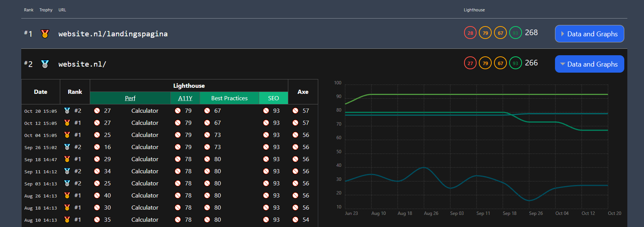Click the total score 266

(531, 63)
